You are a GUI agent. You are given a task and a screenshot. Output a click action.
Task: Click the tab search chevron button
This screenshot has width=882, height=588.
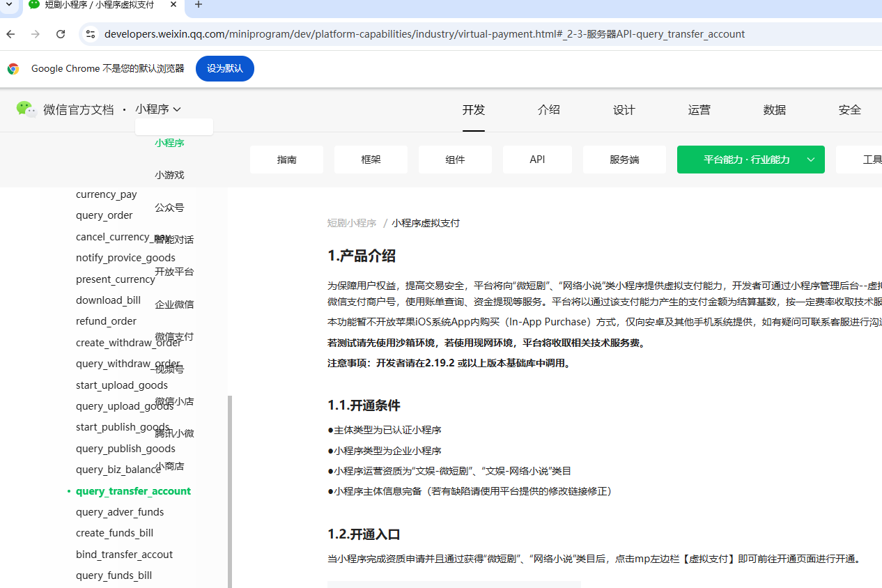(9, 5)
